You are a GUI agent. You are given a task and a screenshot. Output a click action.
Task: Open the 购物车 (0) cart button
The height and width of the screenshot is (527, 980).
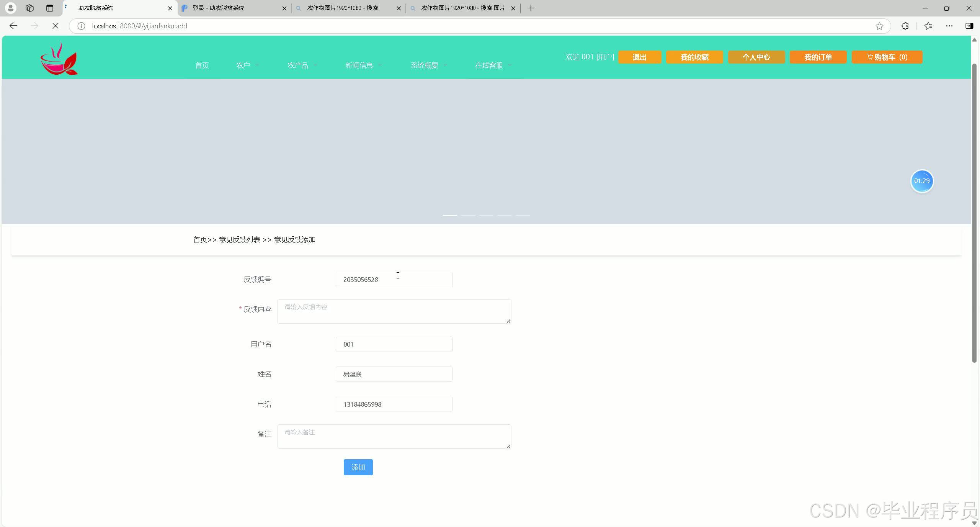coord(887,57)
